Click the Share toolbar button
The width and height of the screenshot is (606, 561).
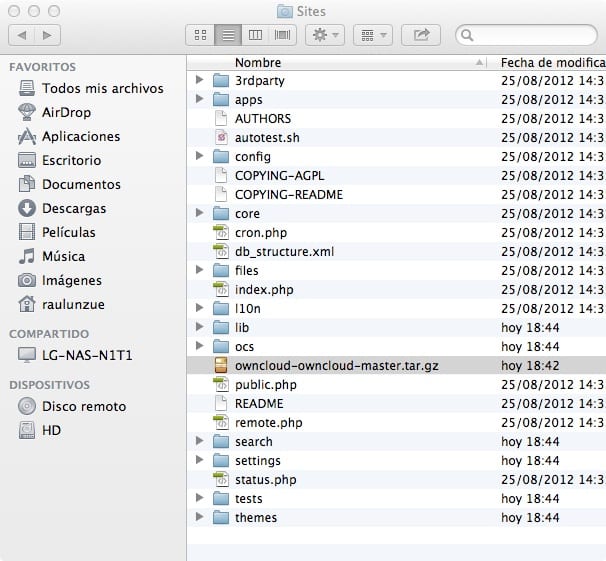point(421,35)
